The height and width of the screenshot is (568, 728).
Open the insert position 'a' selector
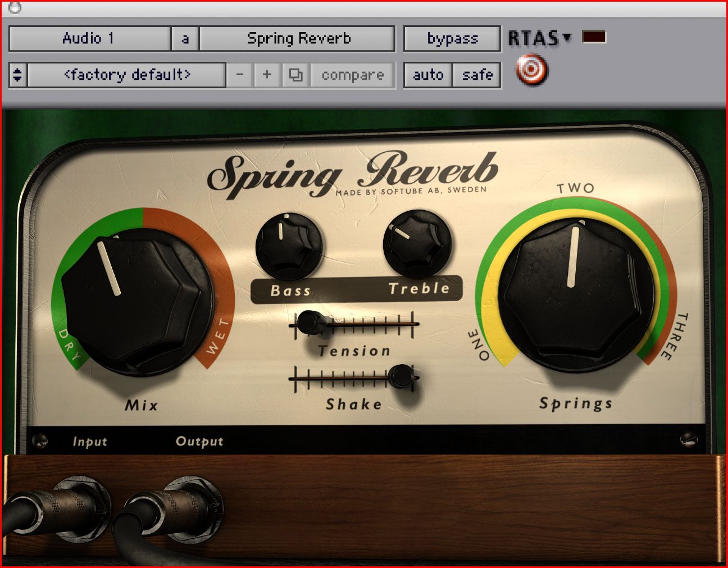coord(185,38)
